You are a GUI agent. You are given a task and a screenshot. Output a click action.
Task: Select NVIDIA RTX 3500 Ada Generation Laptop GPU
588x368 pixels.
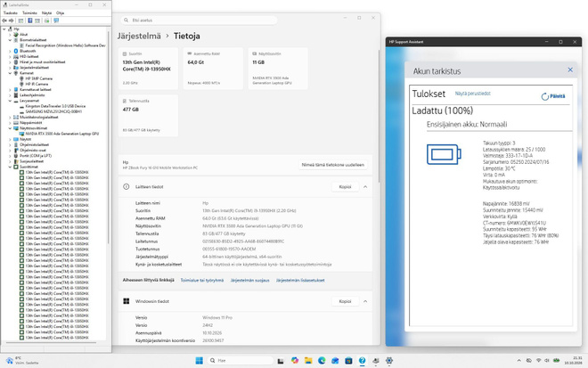coord(62,134)
